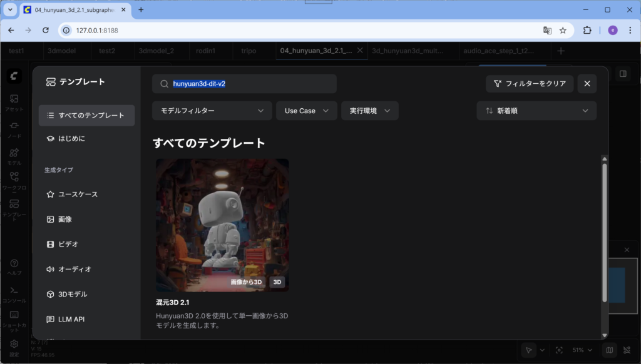Expand the Use Case dropdown

tap(306, 111)
